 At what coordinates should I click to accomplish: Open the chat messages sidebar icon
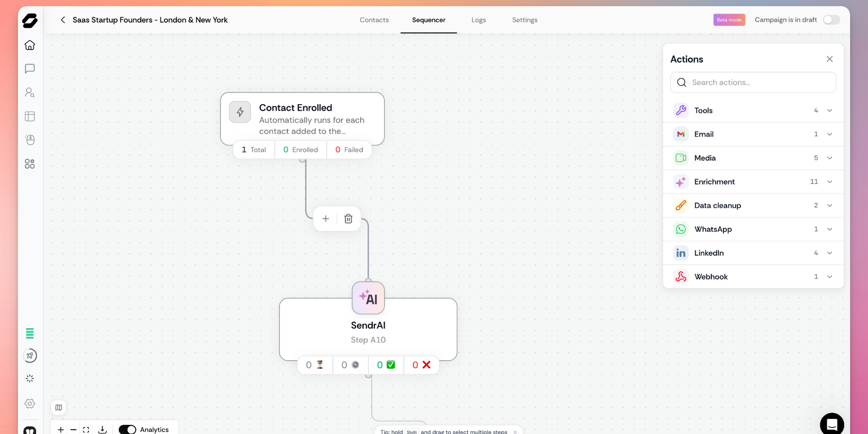(x=30, y=69)
